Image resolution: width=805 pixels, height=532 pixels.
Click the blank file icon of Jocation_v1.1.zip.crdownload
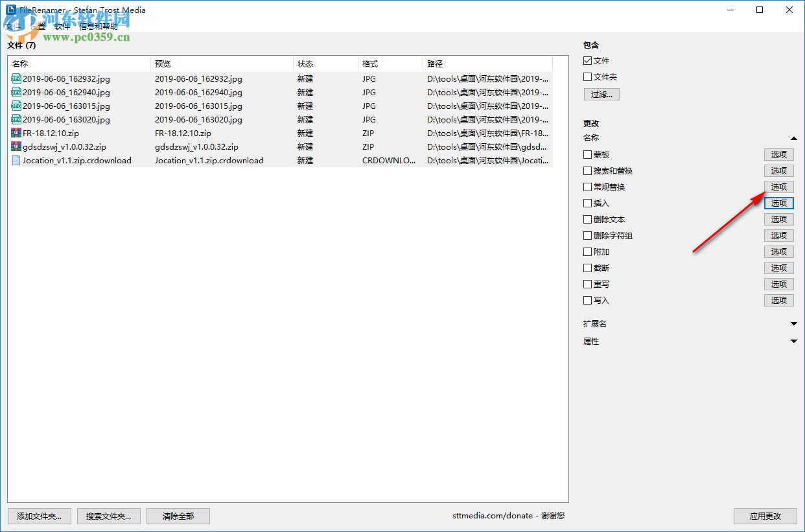pos(16,160)
